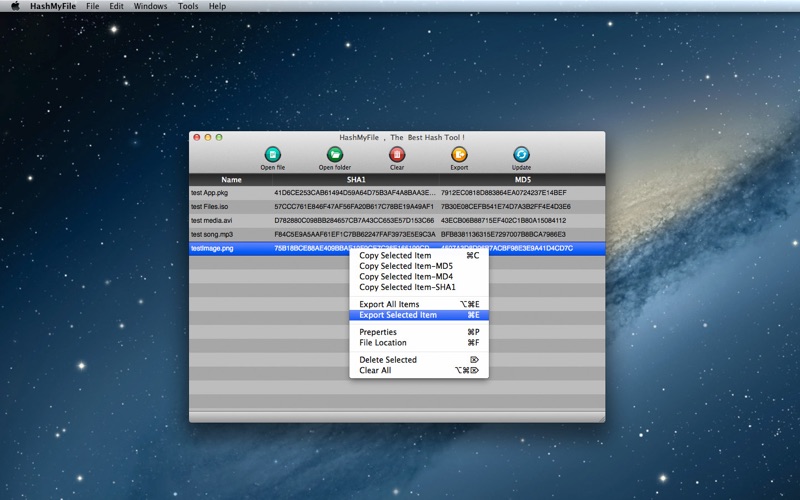800x500 pixels.
Task: Choose Export Selected Item
Action: pos(419,315)
